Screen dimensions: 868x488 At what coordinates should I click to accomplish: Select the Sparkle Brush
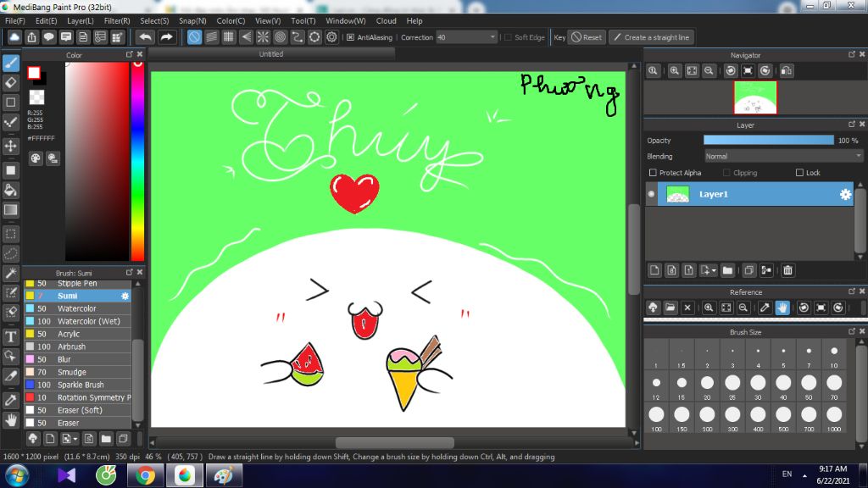point(77,385)
